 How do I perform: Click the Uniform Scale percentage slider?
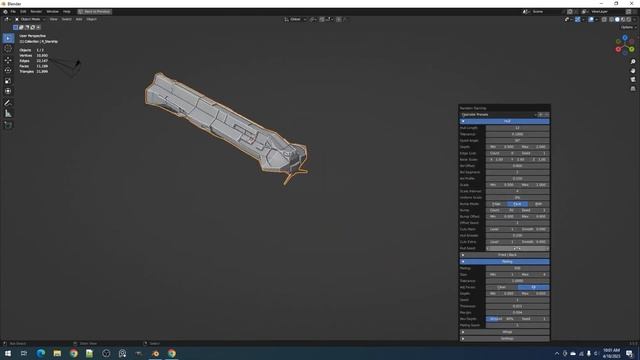(517, 198)
